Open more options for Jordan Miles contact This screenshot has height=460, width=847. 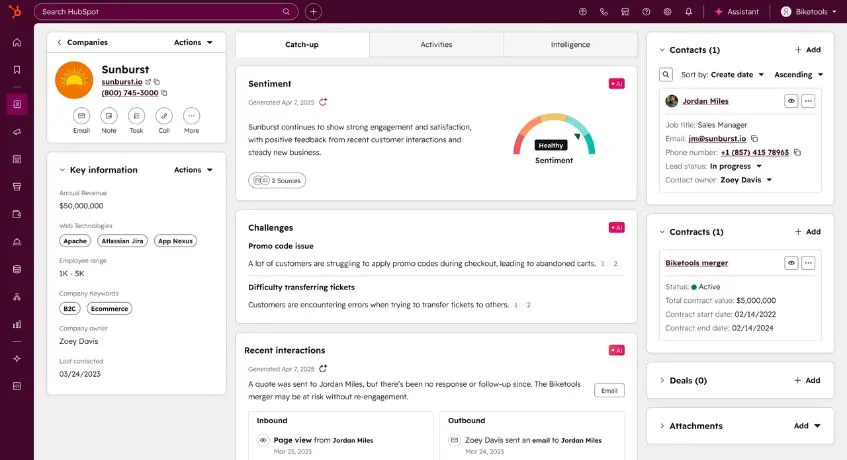[x=808, y=101]
